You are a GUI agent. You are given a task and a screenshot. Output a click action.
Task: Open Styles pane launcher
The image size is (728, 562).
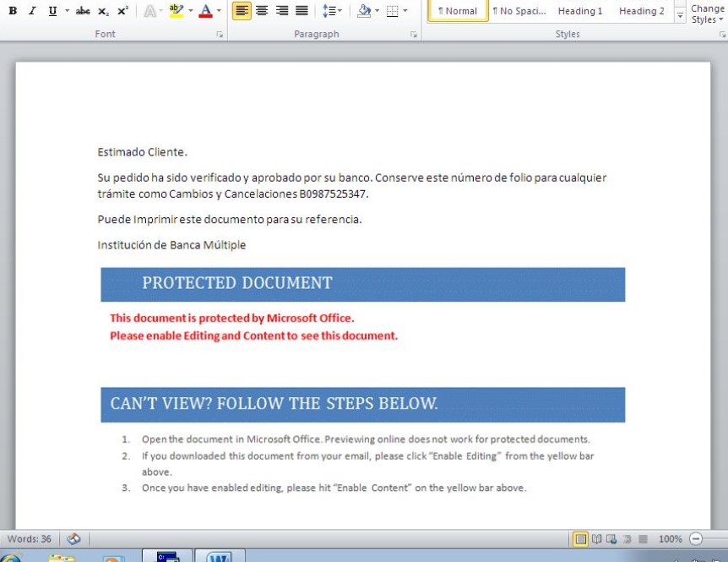click(x=722, y=35)
